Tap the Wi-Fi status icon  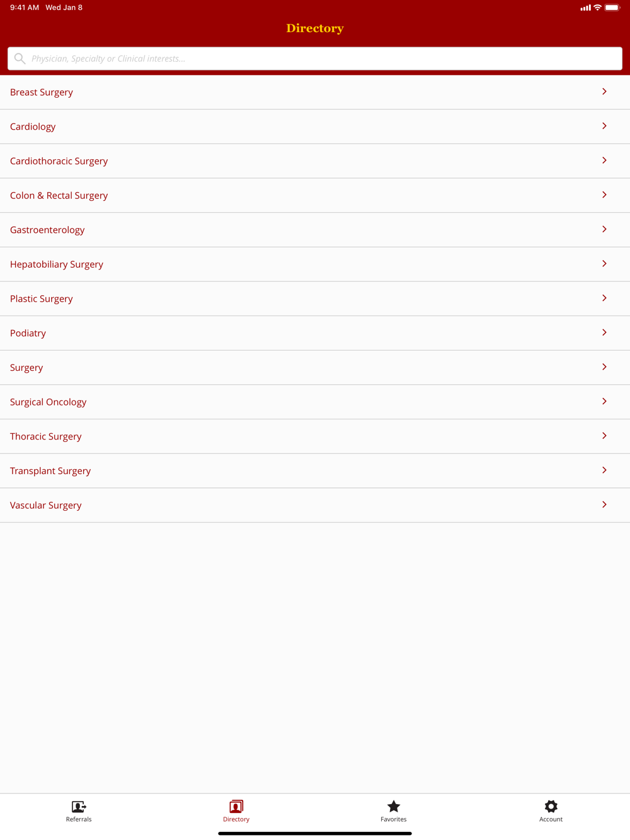(x=597, y=8)
